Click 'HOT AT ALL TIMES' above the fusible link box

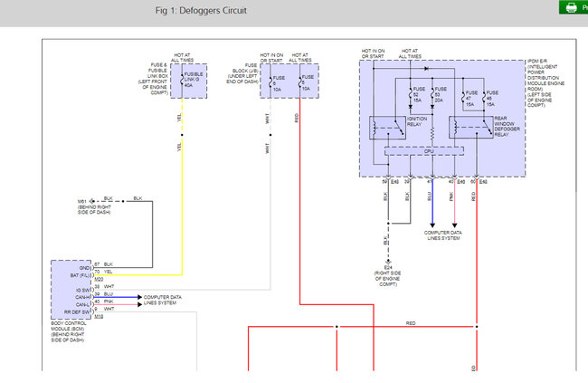point(182,57)
